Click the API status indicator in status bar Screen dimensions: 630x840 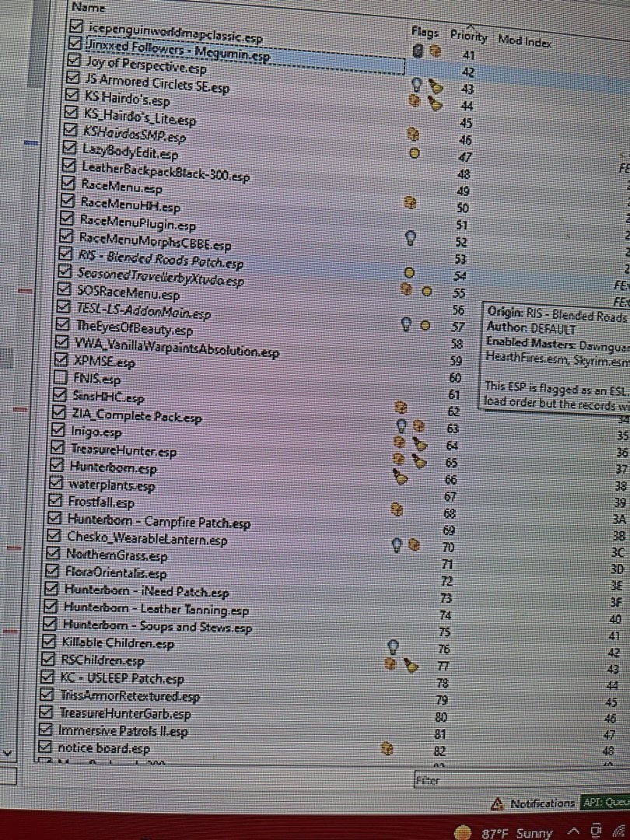[x=605, y=803]
